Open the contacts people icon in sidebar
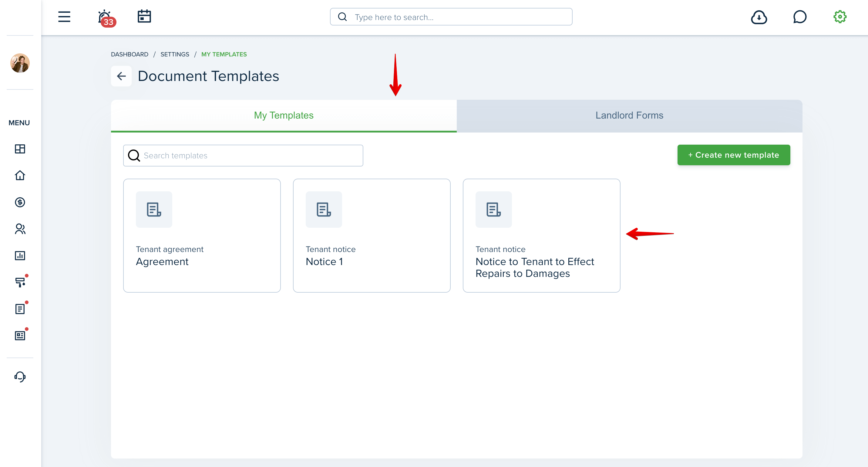Image resolution: width=868 pixels, height=467 pixels. tap(20, 229)
